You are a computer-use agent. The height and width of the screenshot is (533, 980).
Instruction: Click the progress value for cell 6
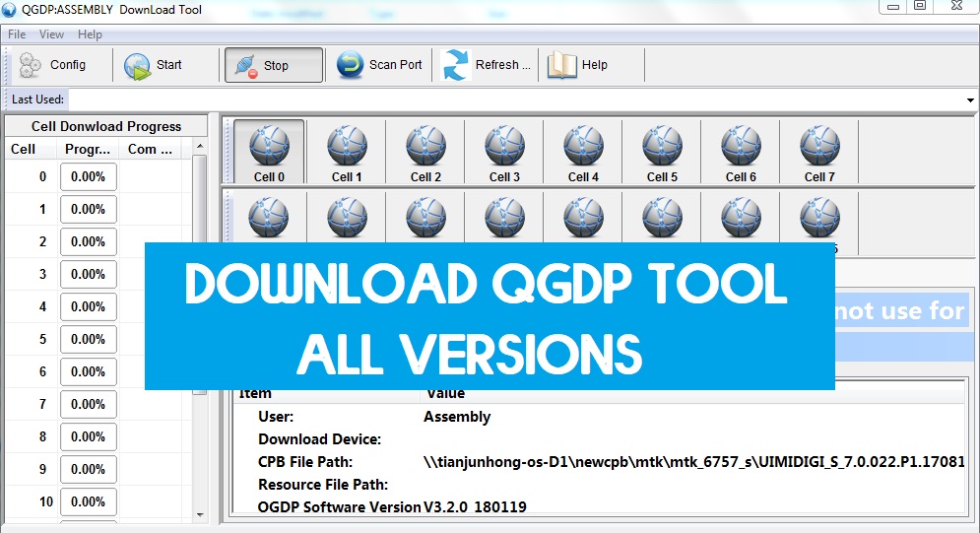point(88,371)
